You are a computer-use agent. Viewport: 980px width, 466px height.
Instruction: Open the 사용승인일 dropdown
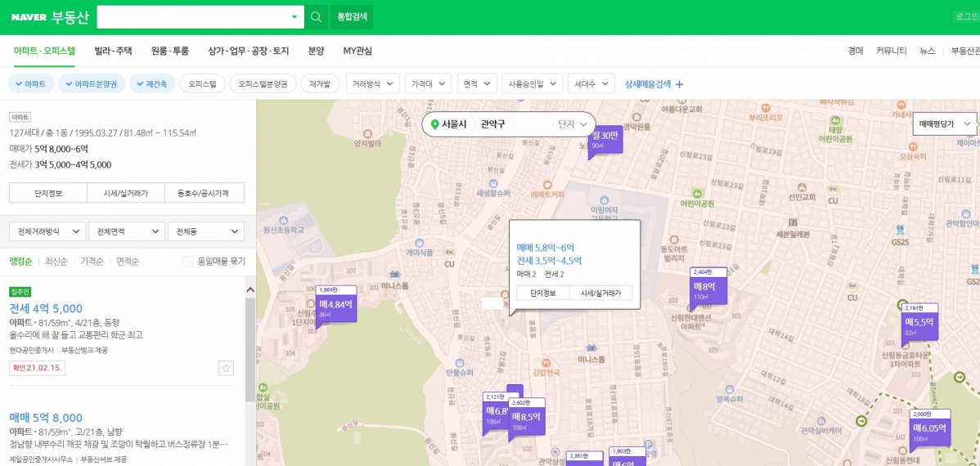click(x=533, y=83)
